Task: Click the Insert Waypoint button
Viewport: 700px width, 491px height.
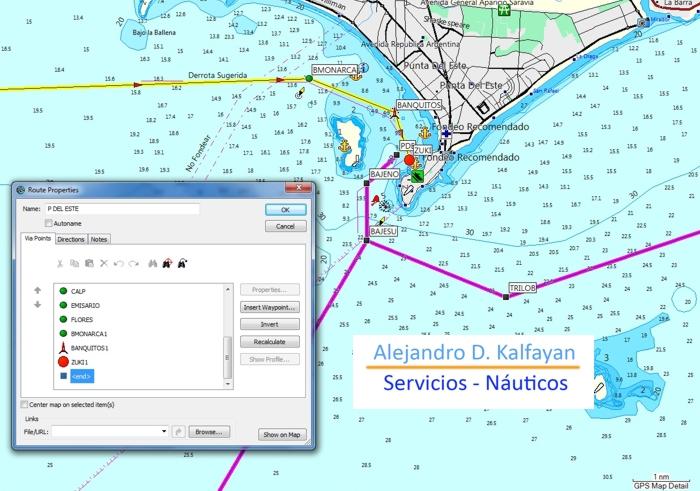Action: [270, 307]
